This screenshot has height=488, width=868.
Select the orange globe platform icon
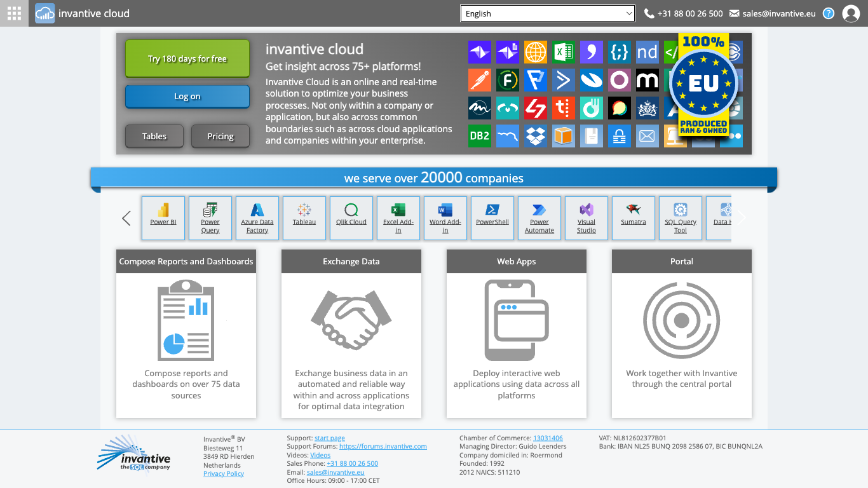coord(536,52)
